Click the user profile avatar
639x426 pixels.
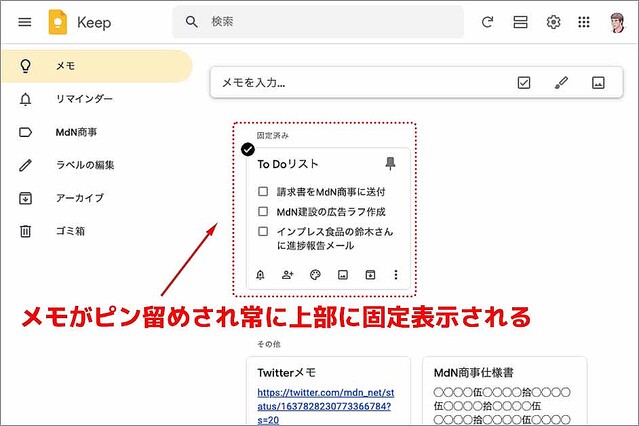[617, 22]
